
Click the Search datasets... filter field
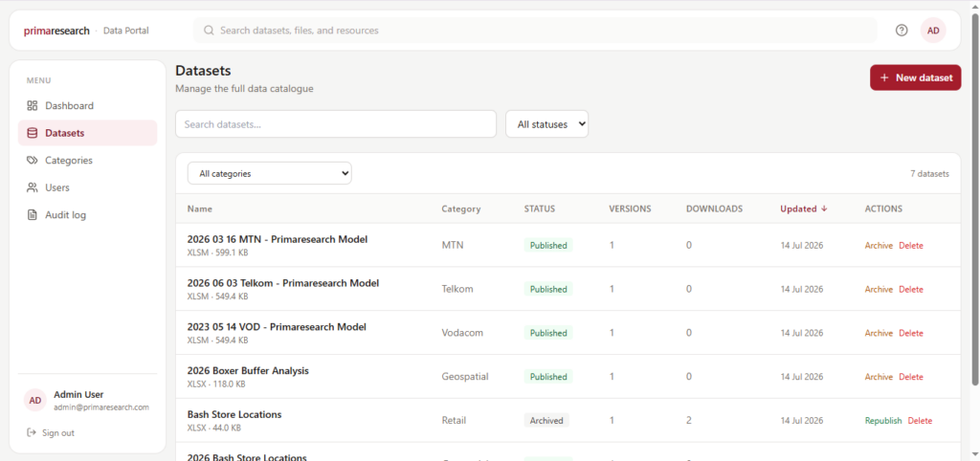pos(336,124)
